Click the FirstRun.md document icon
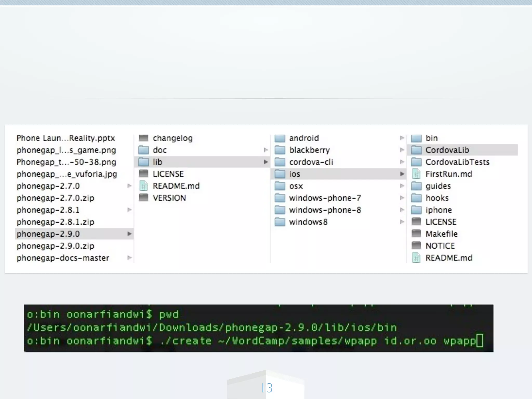This screenshot has width=532, height=399. point(416,174)
